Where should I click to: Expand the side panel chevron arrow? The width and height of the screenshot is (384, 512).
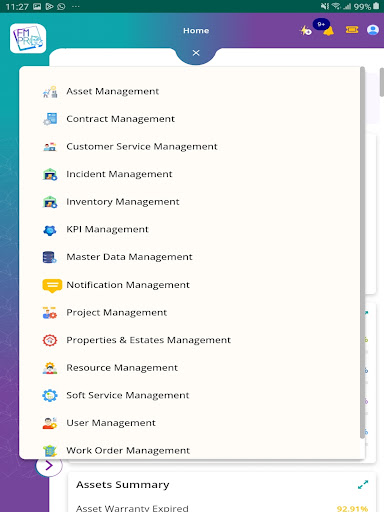tap(49, 466)
